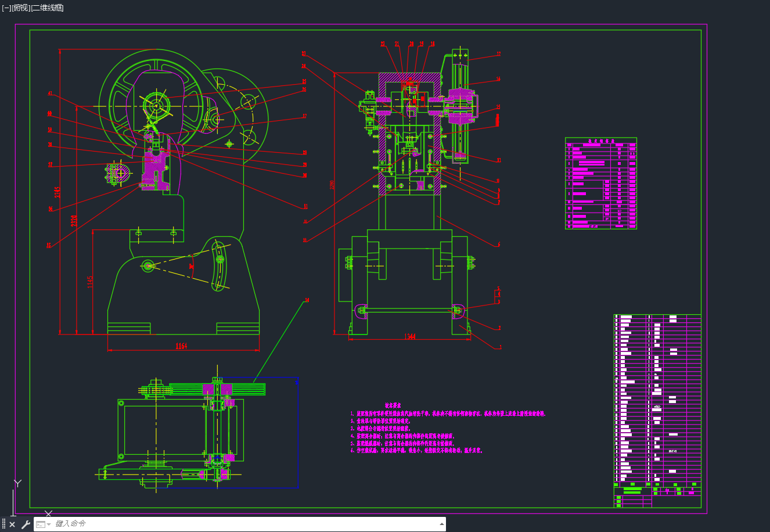
Task: Open the [-] viewport controls menu
Action: [x=6, y=8]
